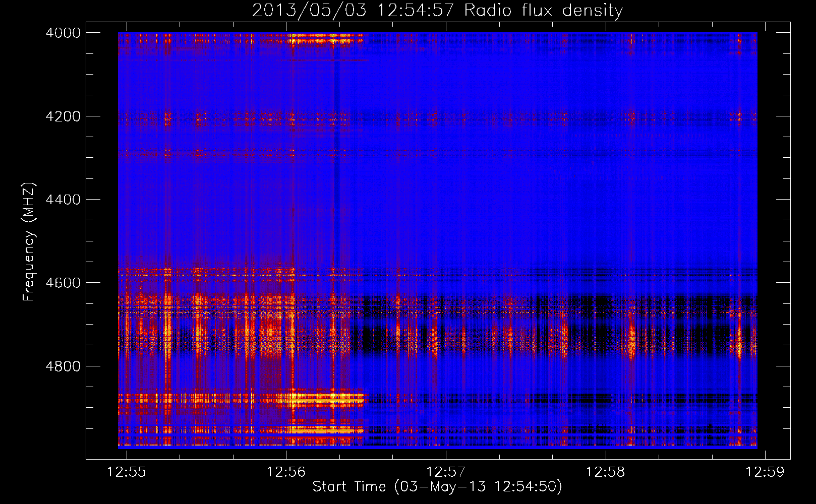Click the 4000 frequency tick label
Image resolution: width=816 pixels, height=504 pixels.
[63, 33]
